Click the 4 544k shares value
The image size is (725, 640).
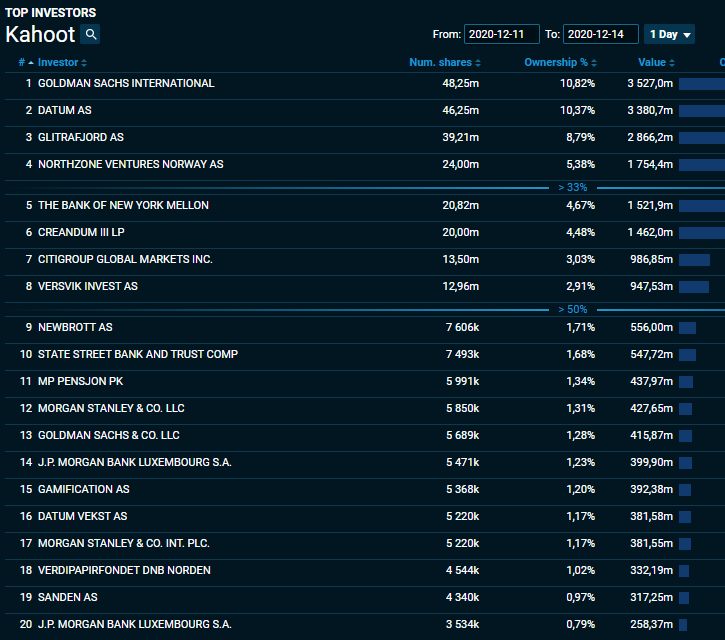[462, 570]
